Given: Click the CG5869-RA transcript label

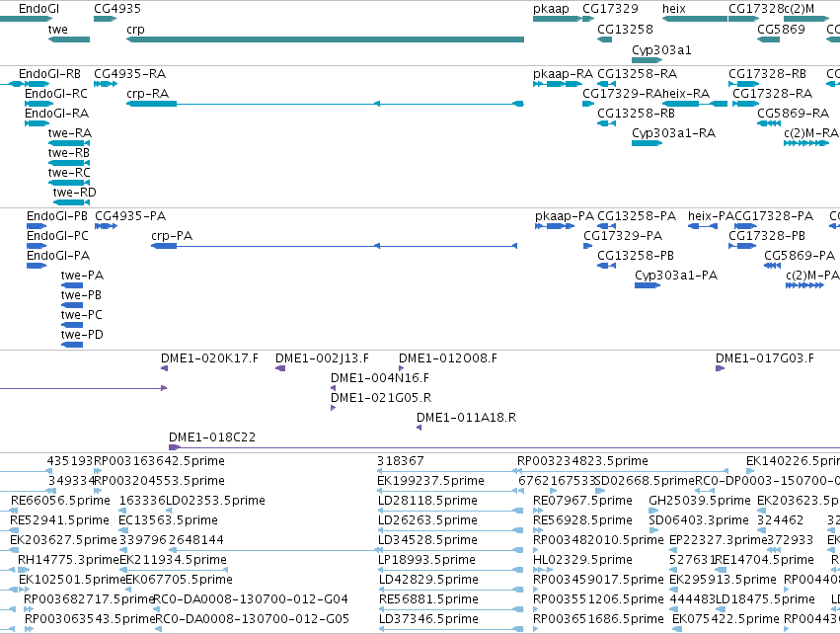Looking at the screenshot, I should pyautogui.click(x=793, y=114).
